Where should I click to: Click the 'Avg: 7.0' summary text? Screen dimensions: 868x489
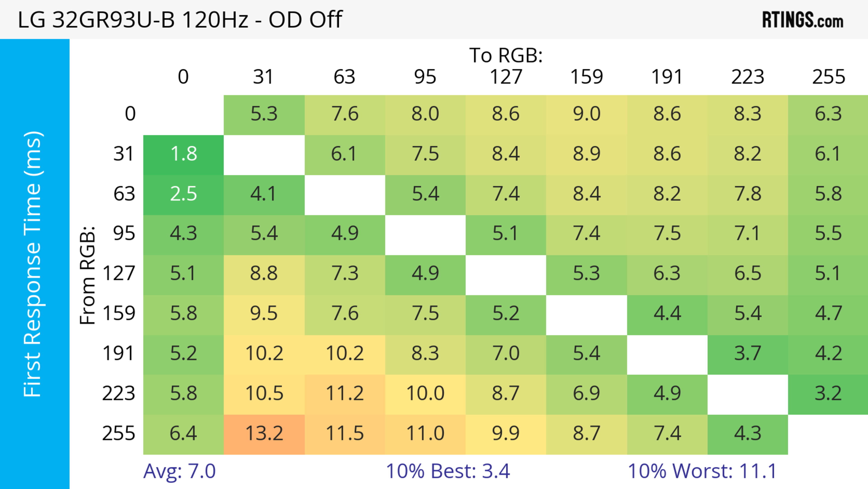[179, 471]
